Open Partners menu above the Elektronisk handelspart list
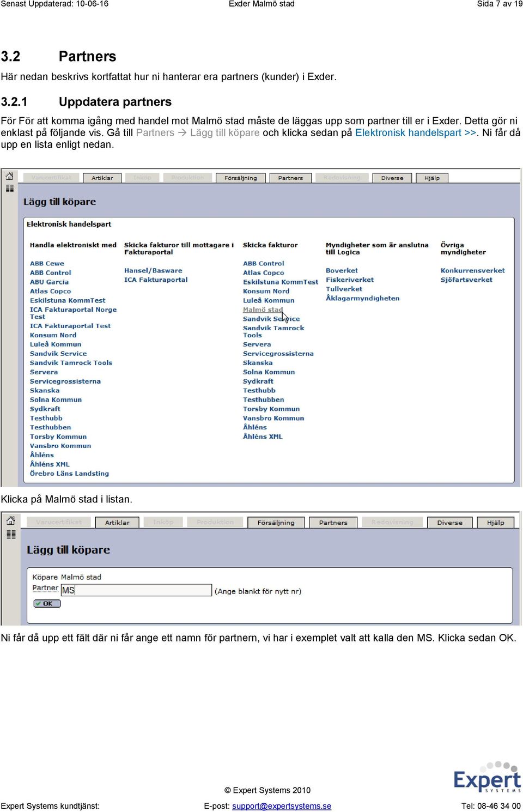 pyautogui.click(x=290, y=178)
